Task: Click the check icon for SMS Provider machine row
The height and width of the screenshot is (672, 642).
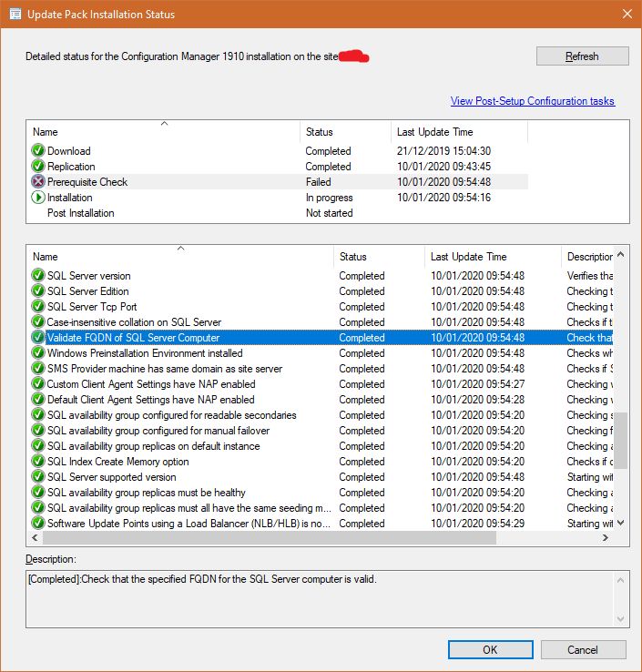Action: click(x=38, y=368)
